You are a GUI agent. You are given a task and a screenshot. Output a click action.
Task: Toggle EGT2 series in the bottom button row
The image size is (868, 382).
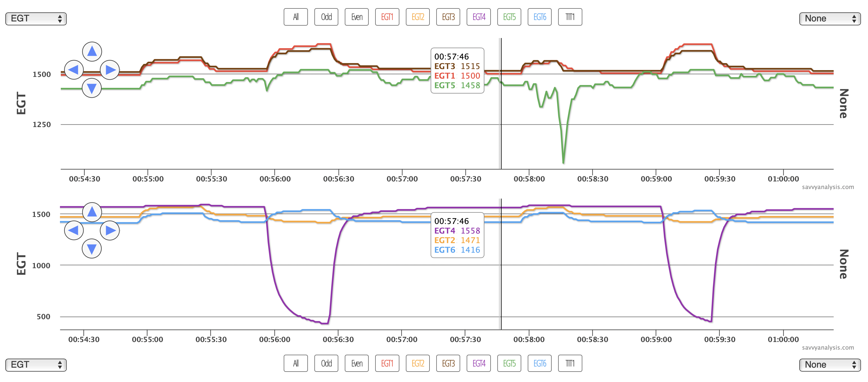coord(418,363)
